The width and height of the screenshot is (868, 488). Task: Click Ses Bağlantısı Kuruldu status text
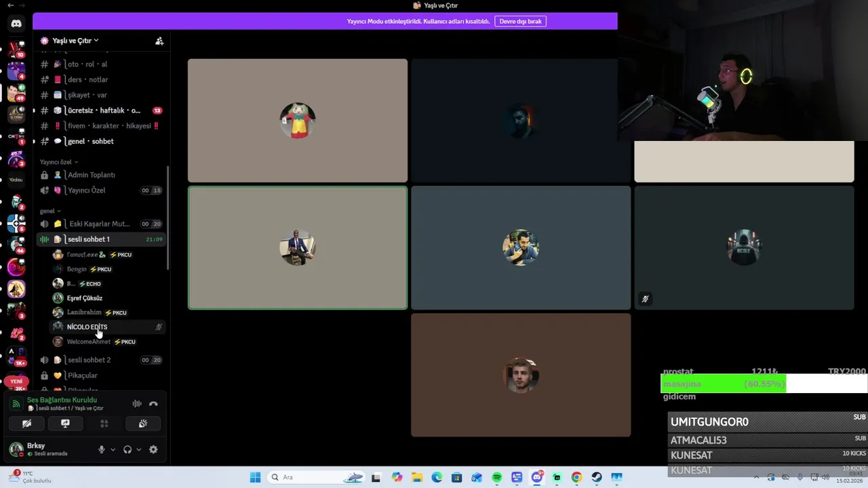pos(62,400)
